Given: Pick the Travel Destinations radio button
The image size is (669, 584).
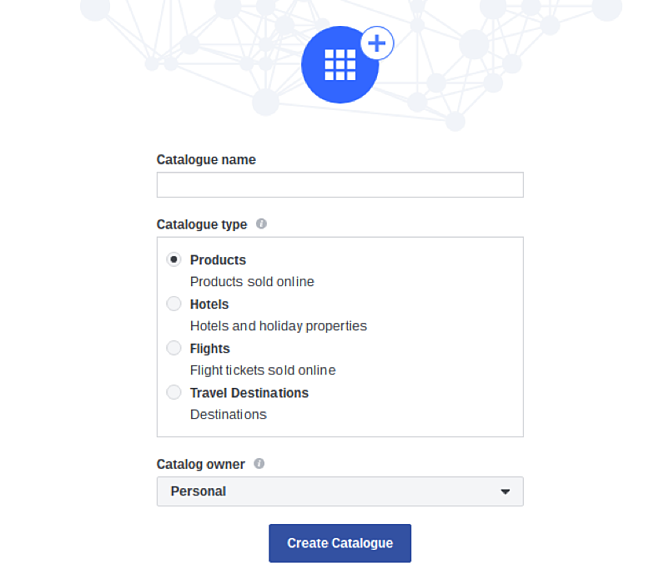Looking at the screenshot, I should click(174, 392).
